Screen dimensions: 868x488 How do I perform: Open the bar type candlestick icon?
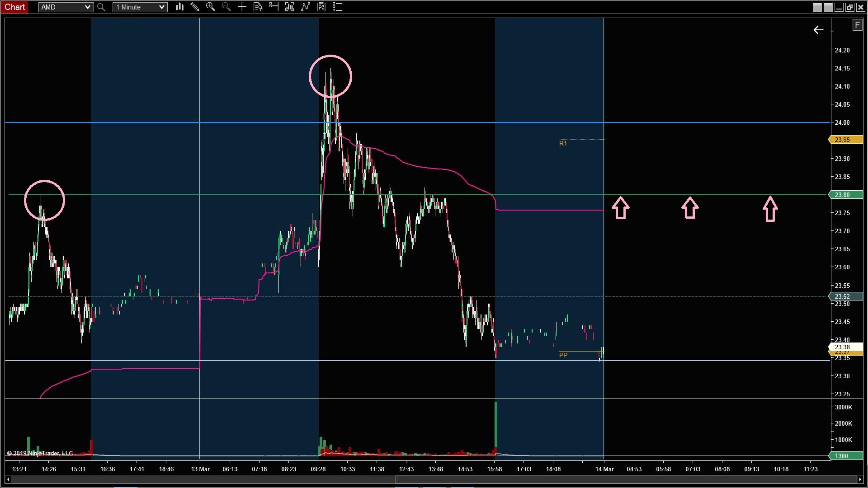click(179, 7)
